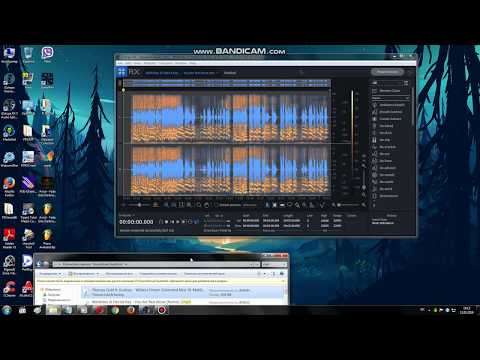Open the Window menu in RX
Viewport: 480px width, 360px height.
click(181, 63)
